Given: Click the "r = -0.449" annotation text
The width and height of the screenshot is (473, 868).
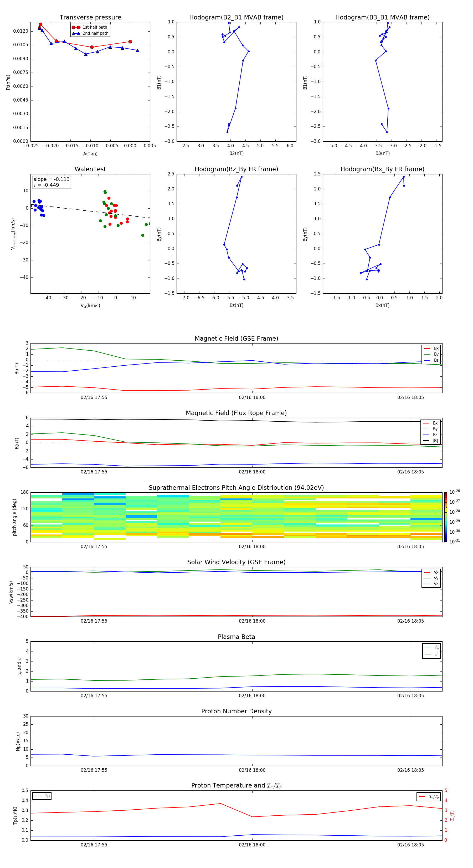Looking at the screenshot, I should pyautogui.click(x=47, y=185).
